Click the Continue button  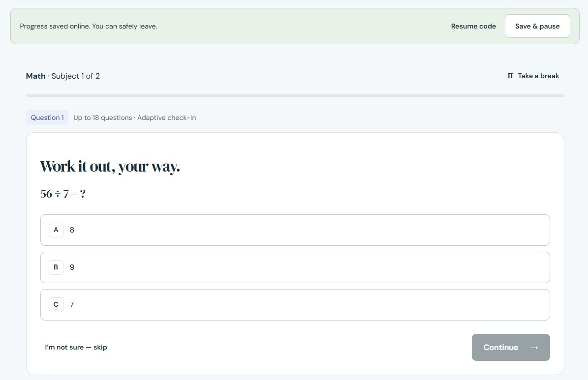pyautogui.click(x=511, y=348)
